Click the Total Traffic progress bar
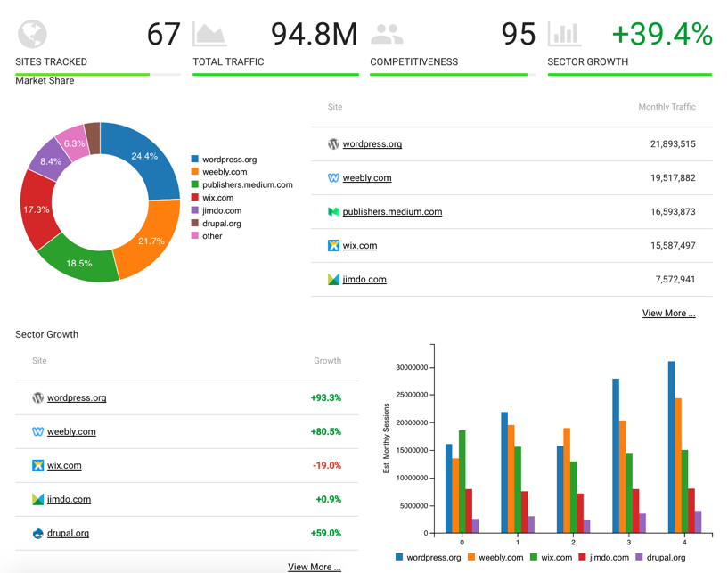The height and width of the screenshot is (573, 728). [276, 74]
